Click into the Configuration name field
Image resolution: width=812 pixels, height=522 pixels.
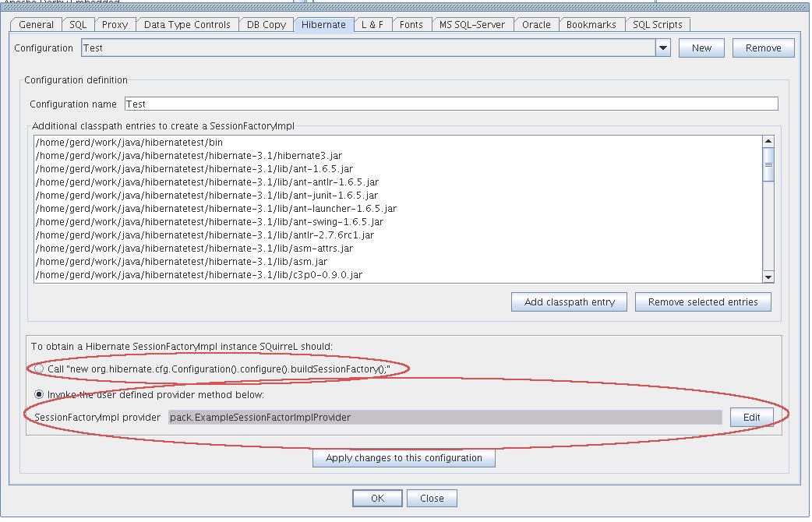coord(450,104)
